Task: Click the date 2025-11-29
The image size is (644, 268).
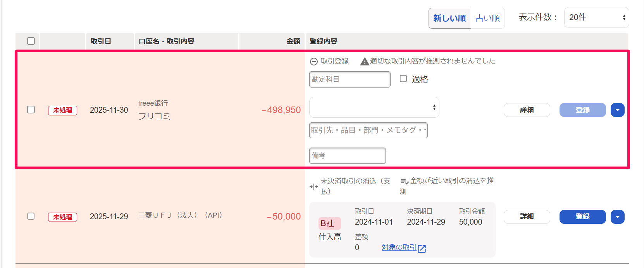Action: [x=109, y=216]
